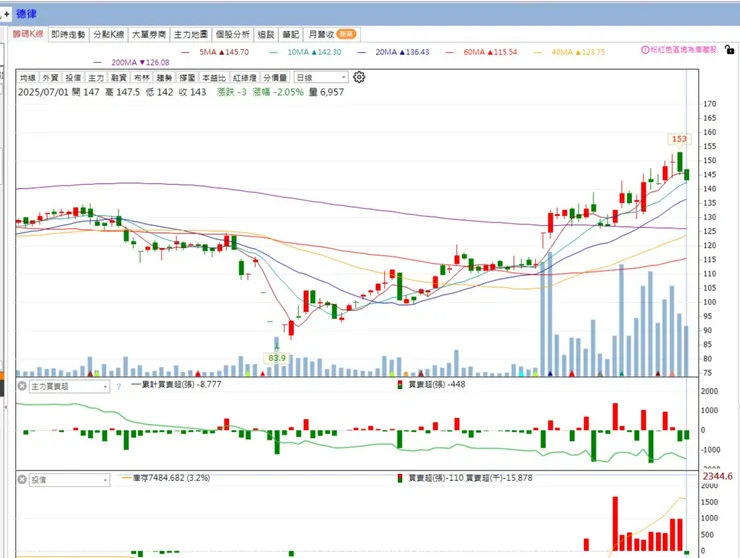The height and width of the screenshot is (558, 740).
Task: Open the 主力買賣超 indicator dropdown
Action: [x=69, y=387]
